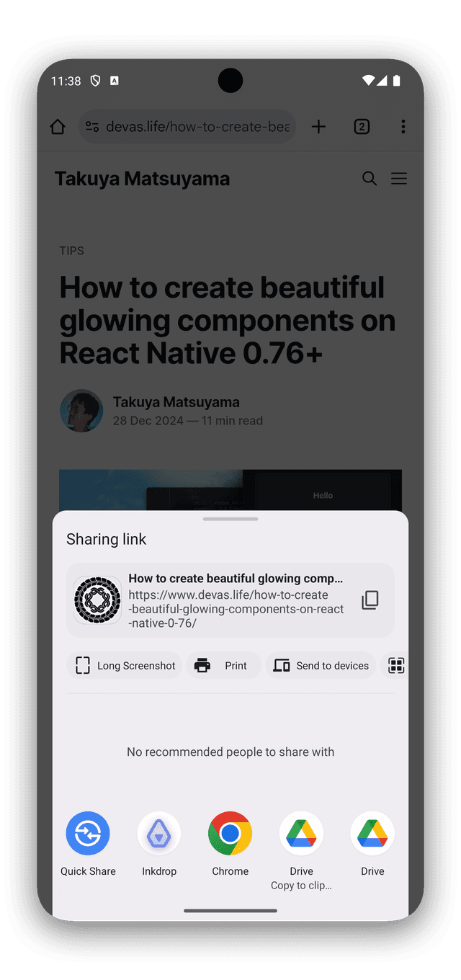Select Drive Copy to clipboard option
The image size is (461, 980).
(301, 834)
